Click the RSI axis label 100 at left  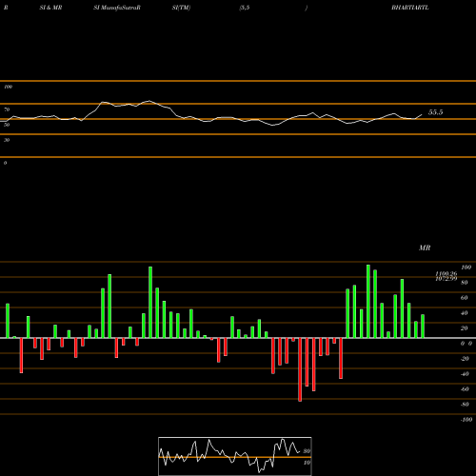(8, 87)
